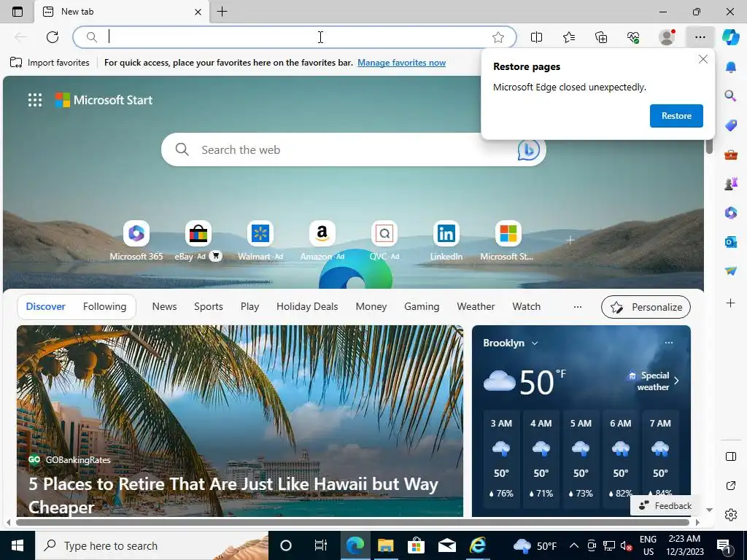Image resolution: width=747 pixels, height=560 pixels.
Task: Open Outlook in the sidebar
Action: point(731,242)
